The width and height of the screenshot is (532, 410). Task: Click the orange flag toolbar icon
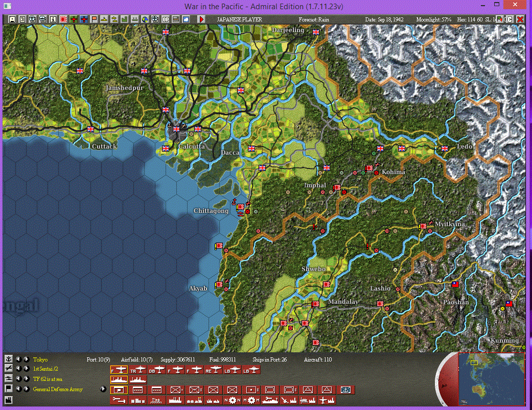coord(94,19)
